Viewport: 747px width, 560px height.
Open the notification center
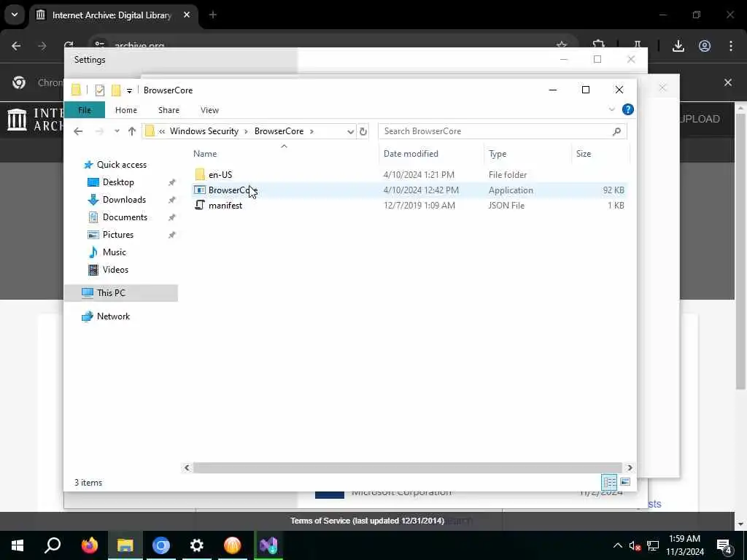pos(724,545)
